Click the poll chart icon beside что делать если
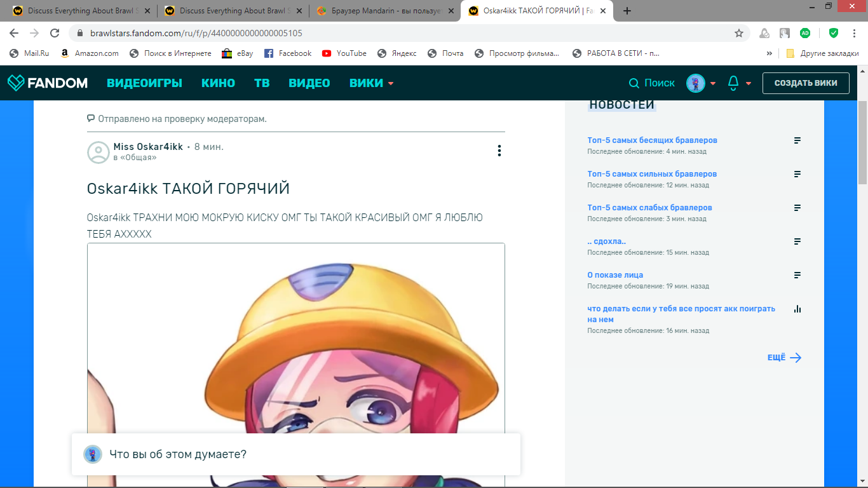868x488 pixels. tap(797, 309)
